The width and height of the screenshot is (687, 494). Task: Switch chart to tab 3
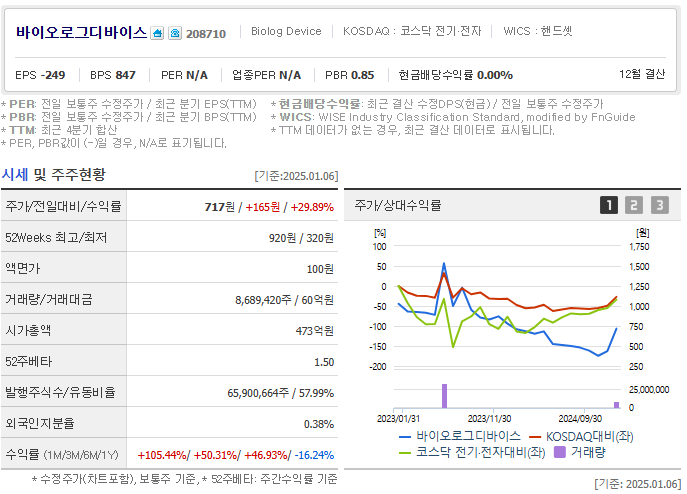click(x=659, y=205)
